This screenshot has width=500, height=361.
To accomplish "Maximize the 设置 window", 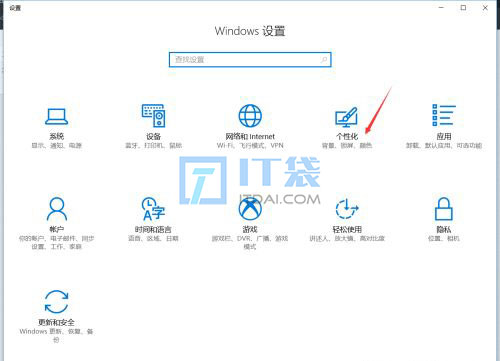I will 463,7.
